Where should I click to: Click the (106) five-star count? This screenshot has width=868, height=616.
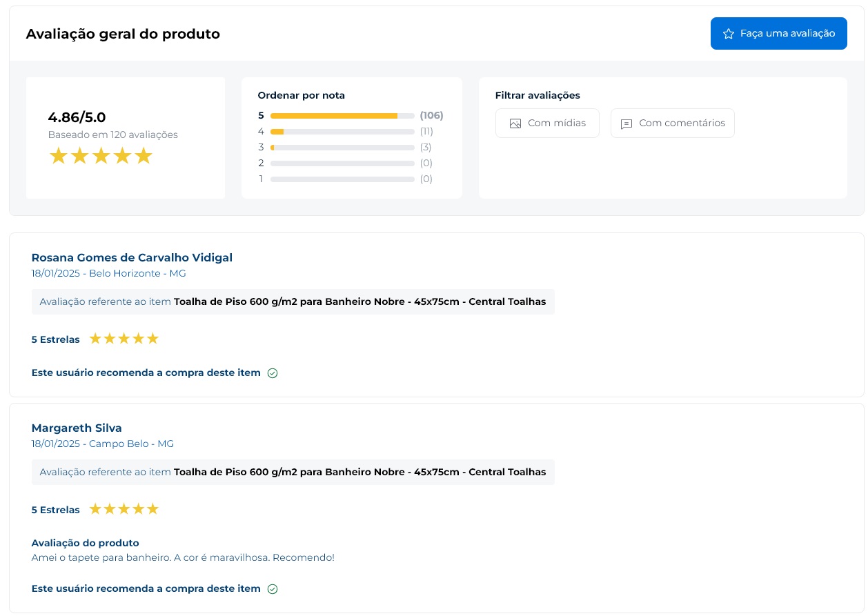[x=431, y=115]
